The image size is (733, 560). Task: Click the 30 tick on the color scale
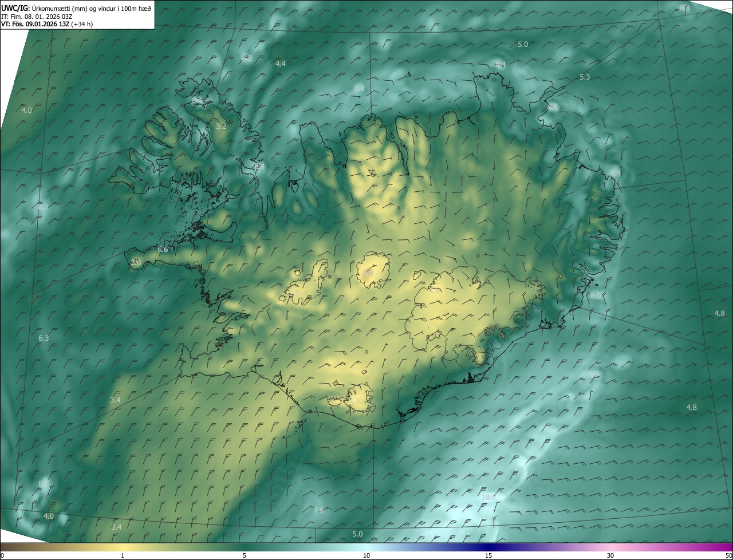click(610, 555)
